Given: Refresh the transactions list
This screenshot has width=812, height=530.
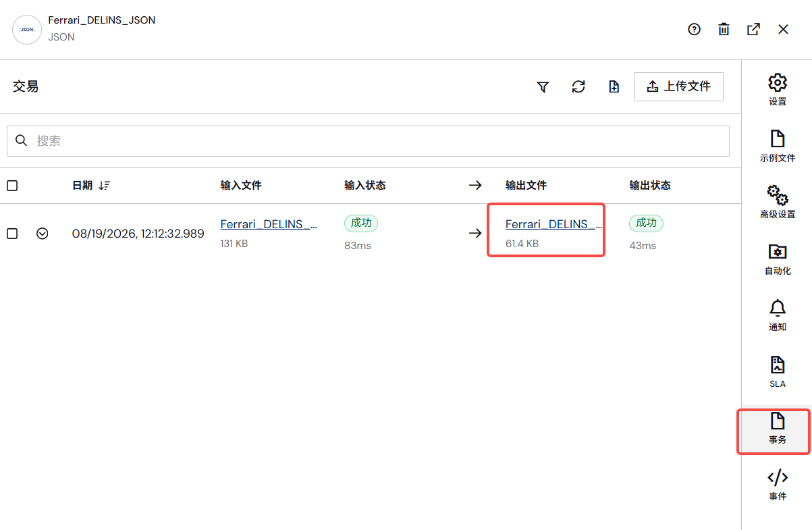Looking at the screenshot, I should click(578, 86).
